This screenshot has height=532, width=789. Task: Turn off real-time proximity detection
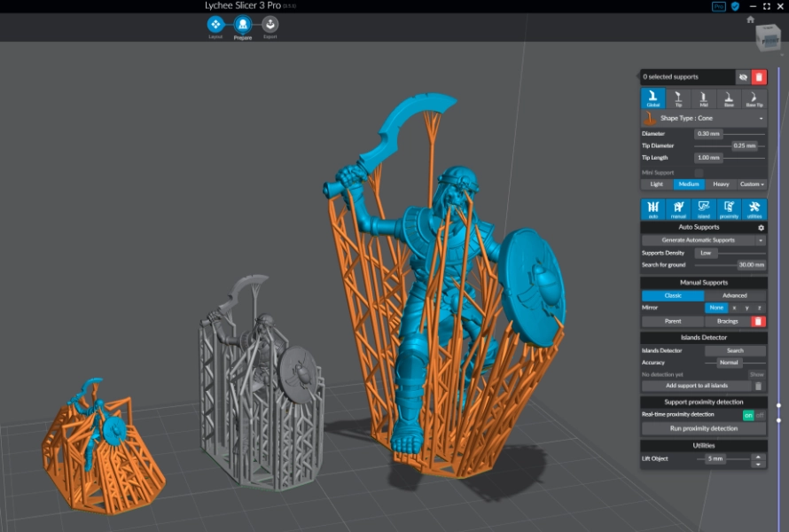pyautogui.click(x=760, y=415)
